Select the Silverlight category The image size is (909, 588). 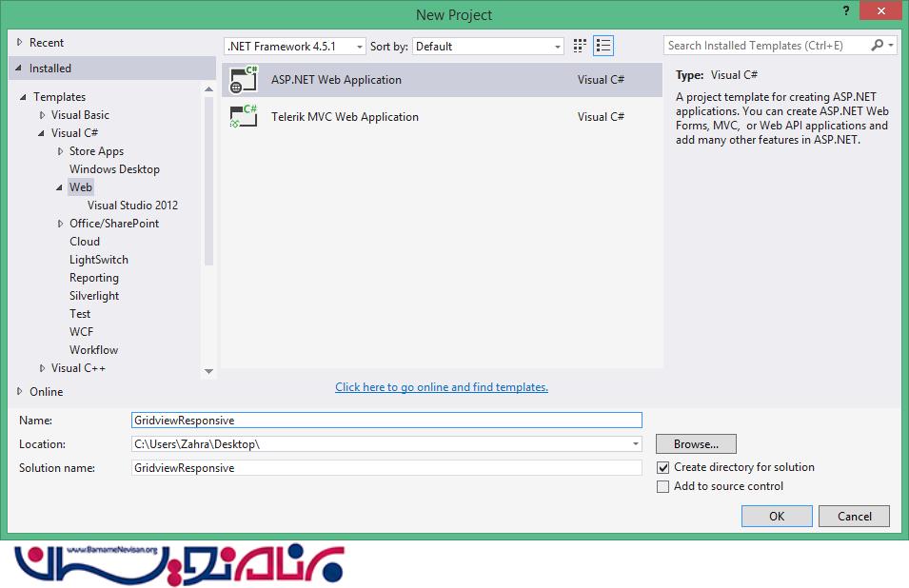94,296
